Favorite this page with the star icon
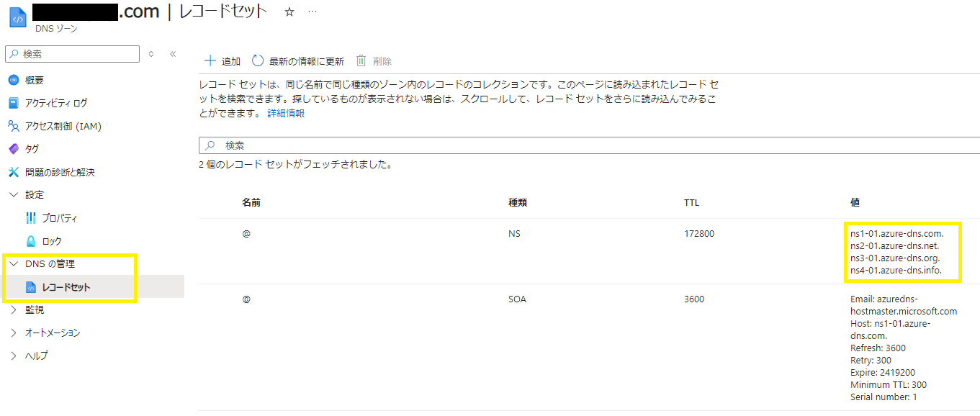 tap(289, 12)
